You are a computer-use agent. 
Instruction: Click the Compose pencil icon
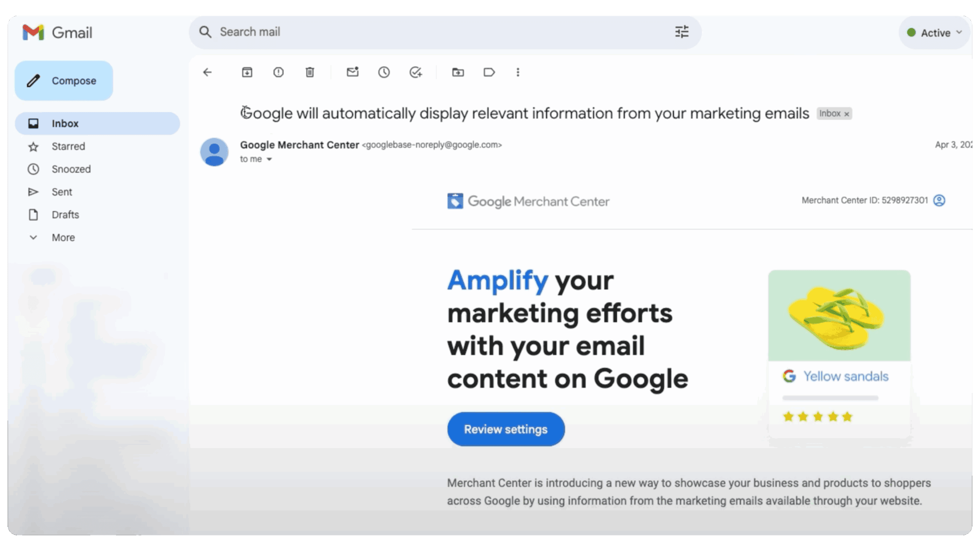(33, 81)
